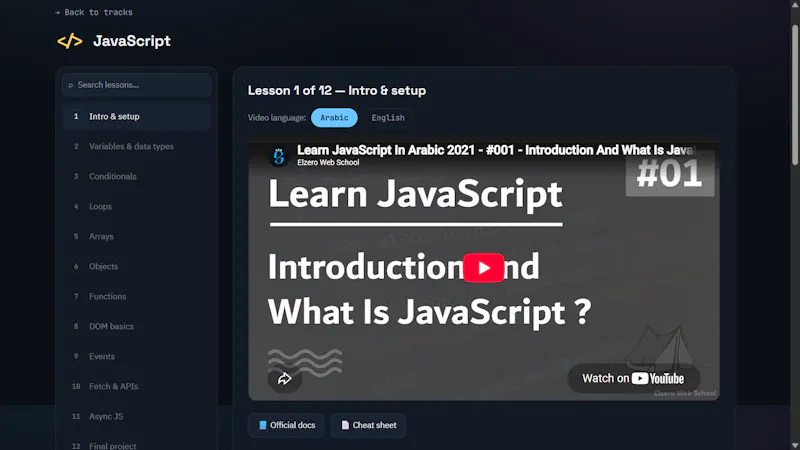This screenshot has height=450, width=800.
Task: Go back using Back to tracks link
Action: click(x=94, y=12)
